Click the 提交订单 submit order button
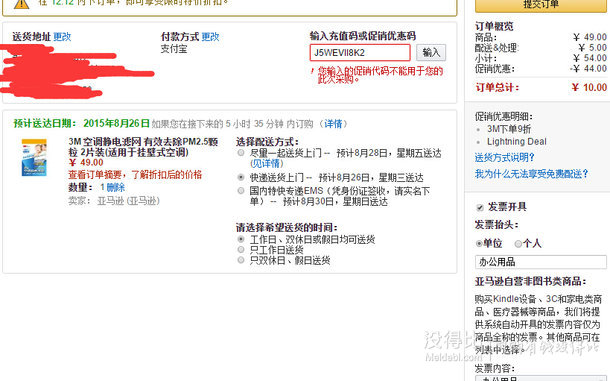The width and height of the screenshot is (610, 381). (541, 5)
